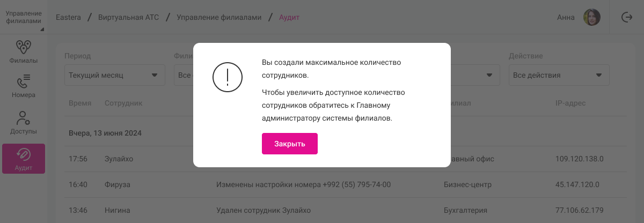
Task: Expand the Управление филиалами module switcher
Action: click(x=24, y=17)
